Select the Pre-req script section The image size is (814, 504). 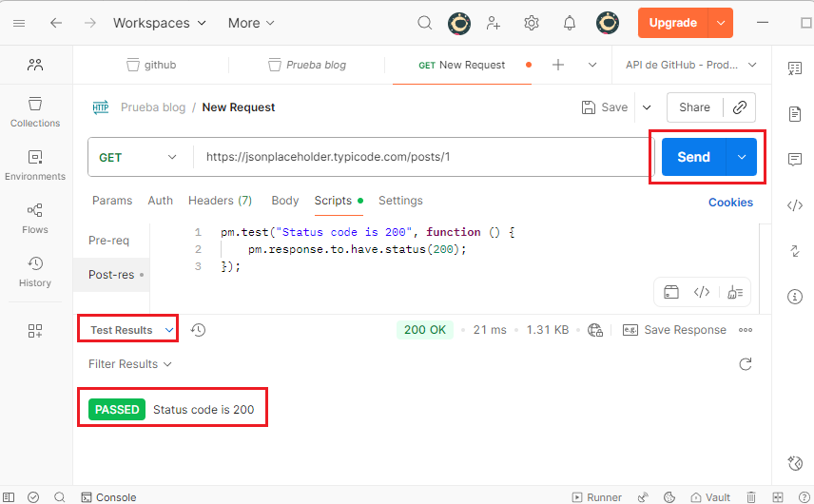click(108, 241)
